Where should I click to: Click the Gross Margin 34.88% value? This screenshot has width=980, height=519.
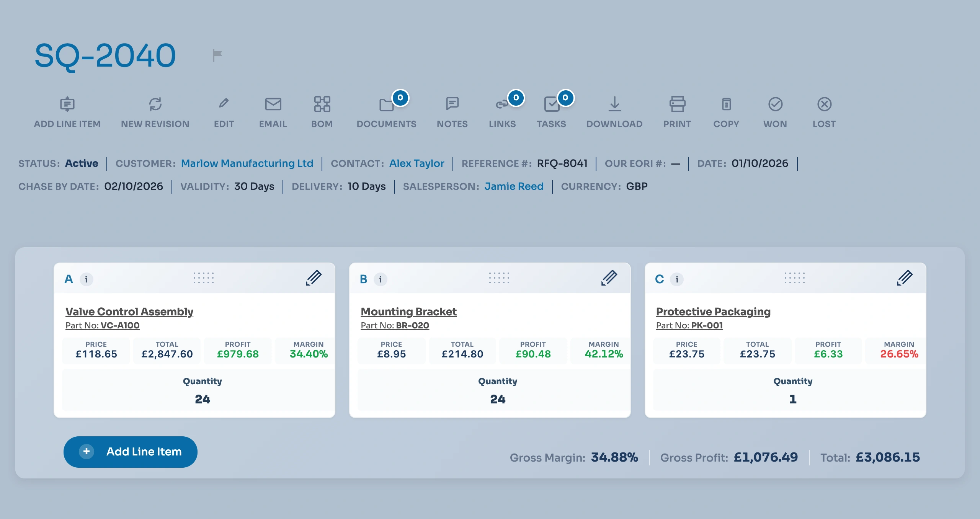(x=614, y=457)
